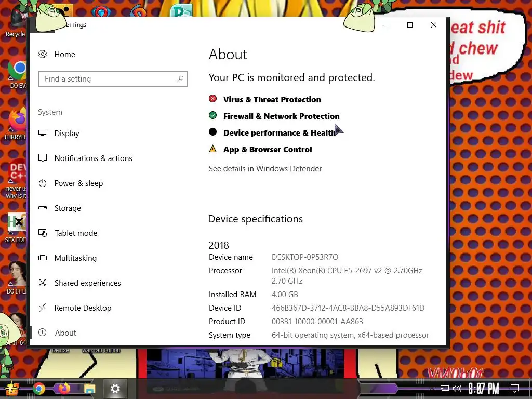Click the Intel Xeon processor value
This screenshot has width=532, height=399.
(347, 275)
